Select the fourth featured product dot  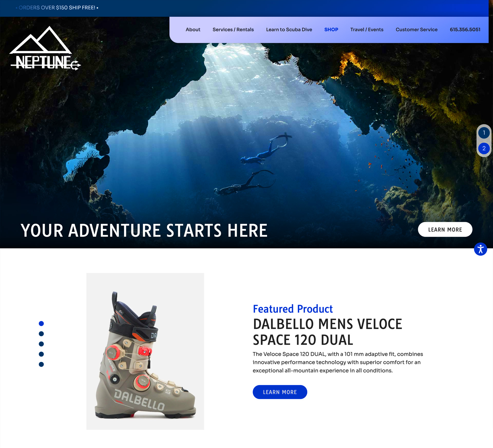(41, 354)
